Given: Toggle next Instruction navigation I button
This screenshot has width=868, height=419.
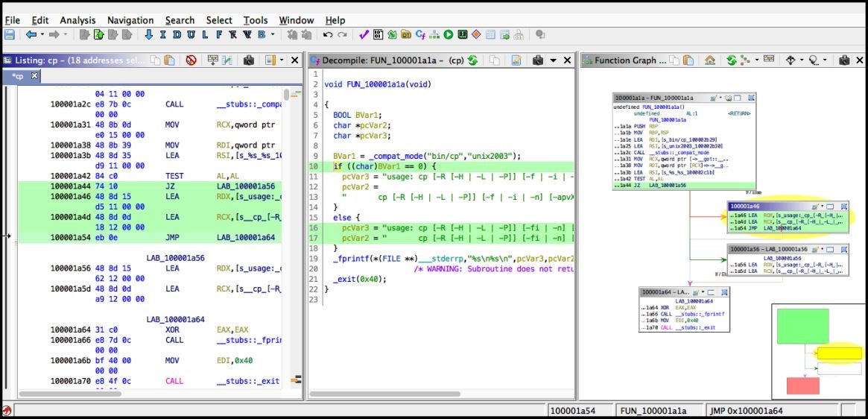Looking at the screenshot, I should click(x=162, y=34).
